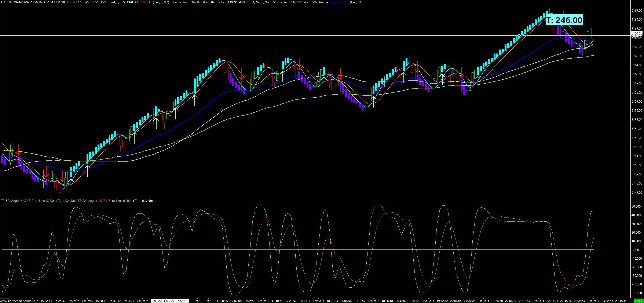Click the T3-5 study label in header

click(85, 2)
